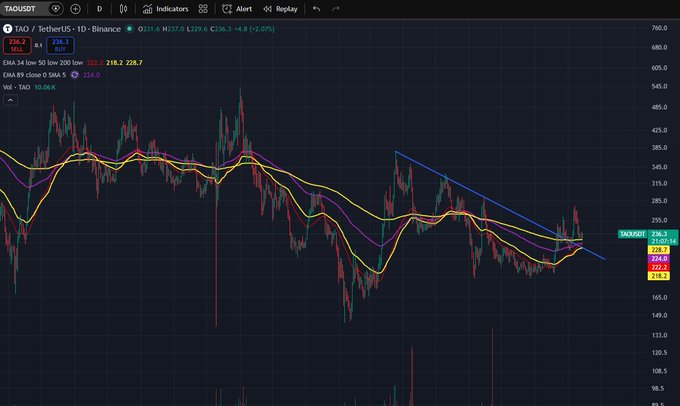Screen dimensions: 680x406
Task: Click the 236.2 SELL button
Action: tap(17, 45)
